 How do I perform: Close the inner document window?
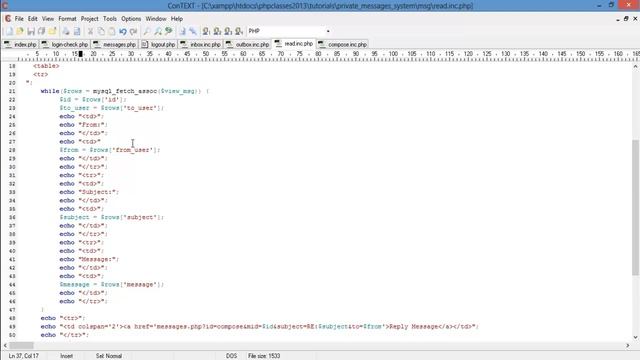pos(635,19)
